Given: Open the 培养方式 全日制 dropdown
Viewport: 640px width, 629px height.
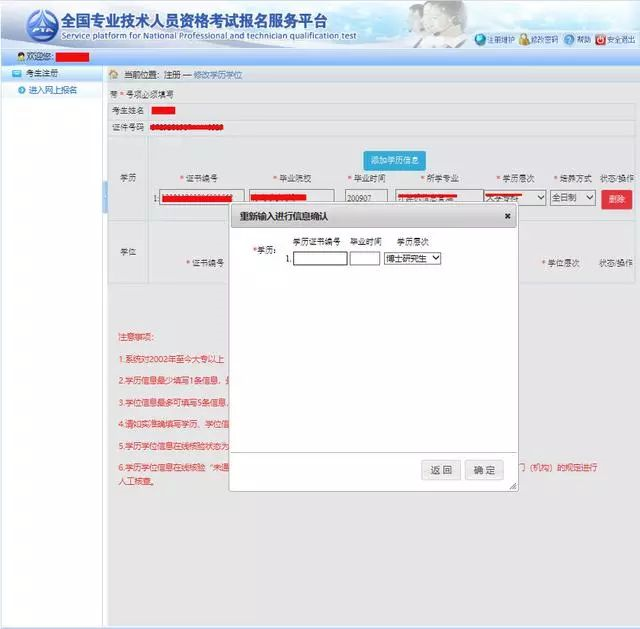Looking at the screenshot, I should pyautogui.click(x=572, y=198).
